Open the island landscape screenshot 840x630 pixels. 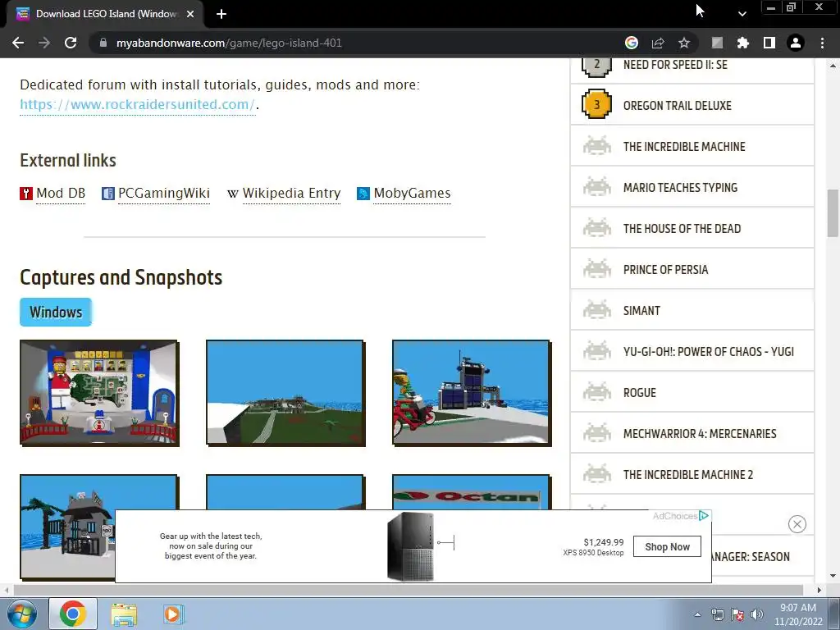(285, 393)
